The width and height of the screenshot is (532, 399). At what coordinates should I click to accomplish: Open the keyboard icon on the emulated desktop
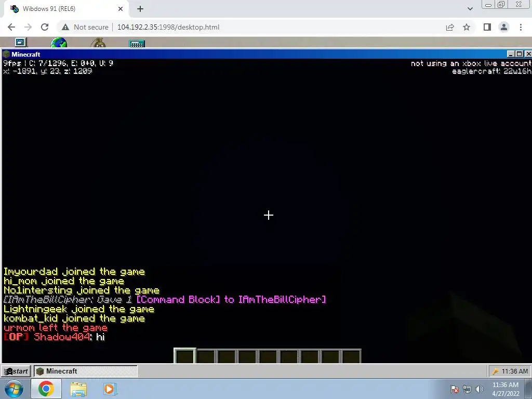[x=137, y=44]
